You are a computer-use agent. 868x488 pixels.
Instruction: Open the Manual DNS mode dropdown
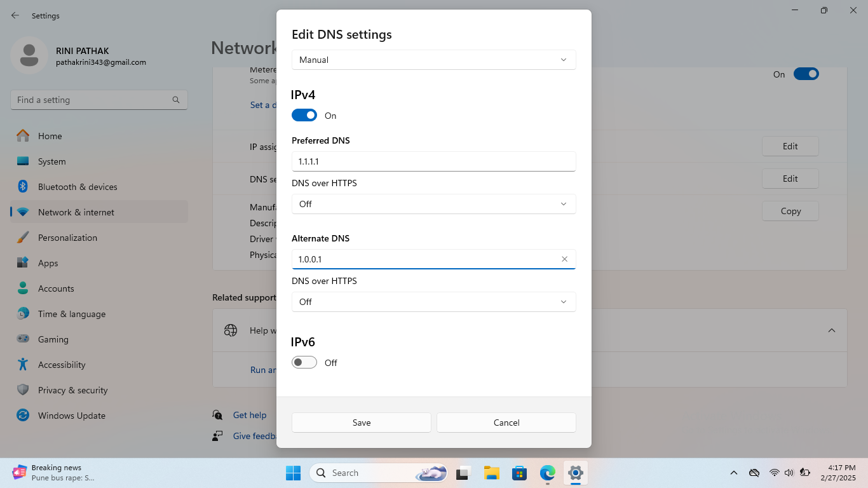[x=433, y=60]
